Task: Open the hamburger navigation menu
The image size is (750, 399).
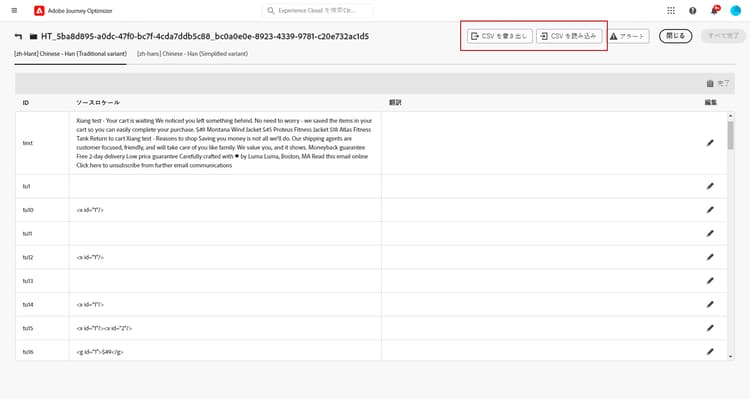Action: [14, 11]
